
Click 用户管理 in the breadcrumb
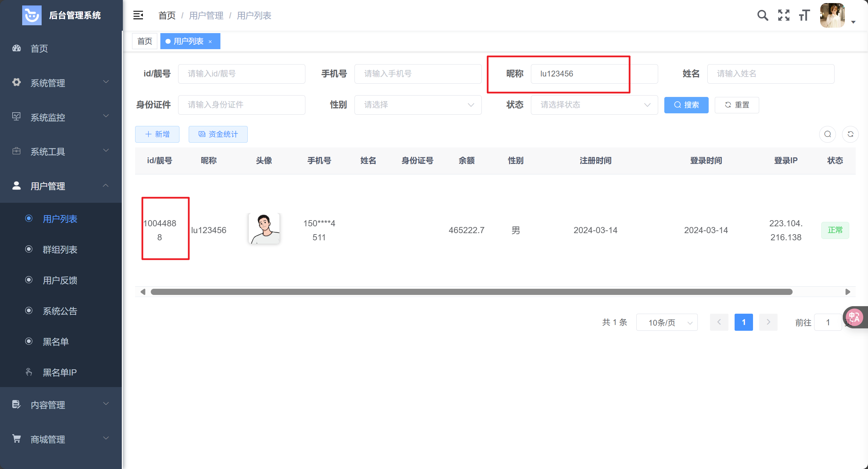click(206, 15)
